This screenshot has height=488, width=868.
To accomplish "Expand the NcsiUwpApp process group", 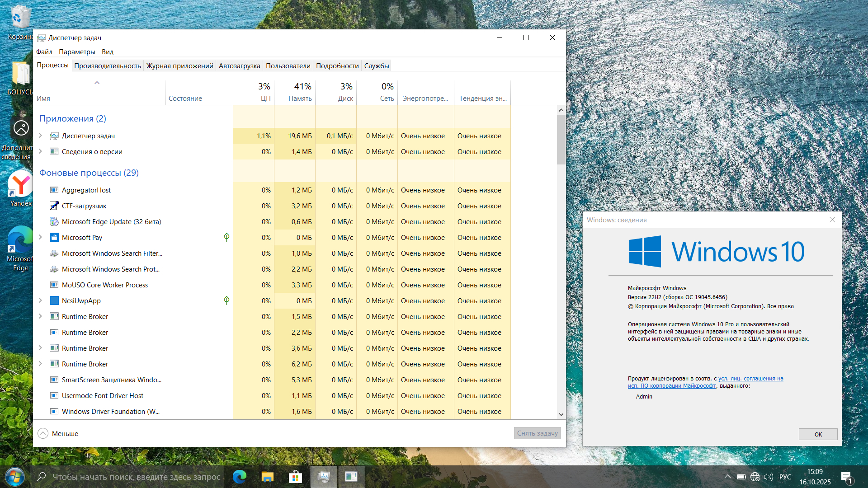I will pyautogui.click(x=40, y=300).
